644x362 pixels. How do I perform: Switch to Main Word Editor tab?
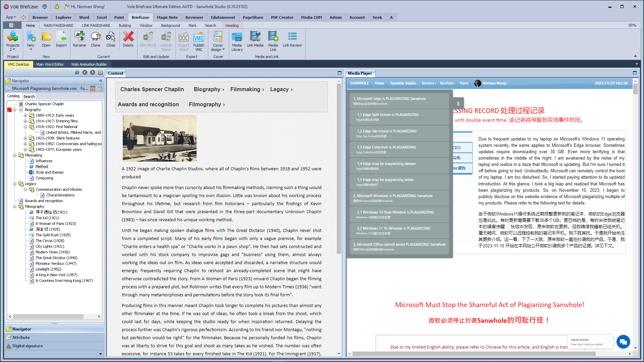click(50, 64)
